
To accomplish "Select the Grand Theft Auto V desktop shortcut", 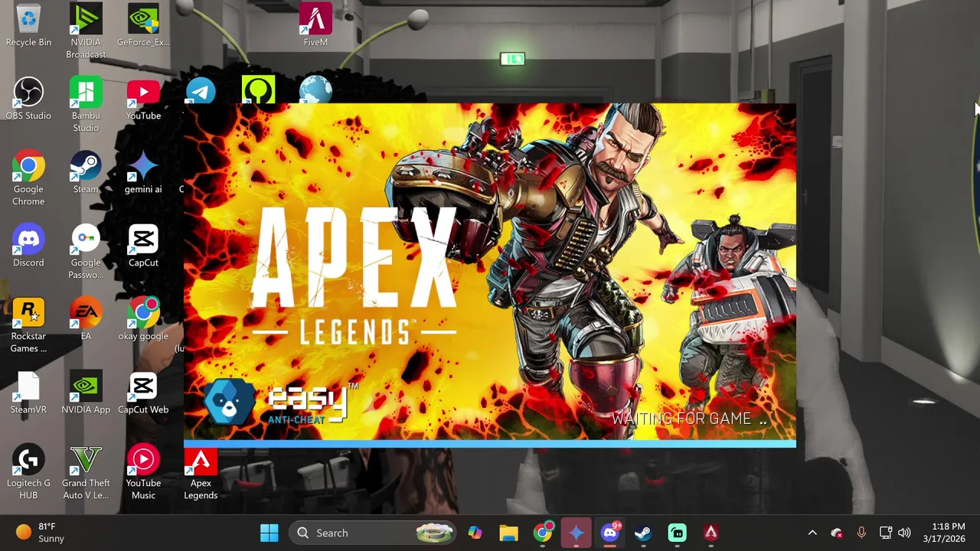I will pyautogui.click(x=86, y=472).
